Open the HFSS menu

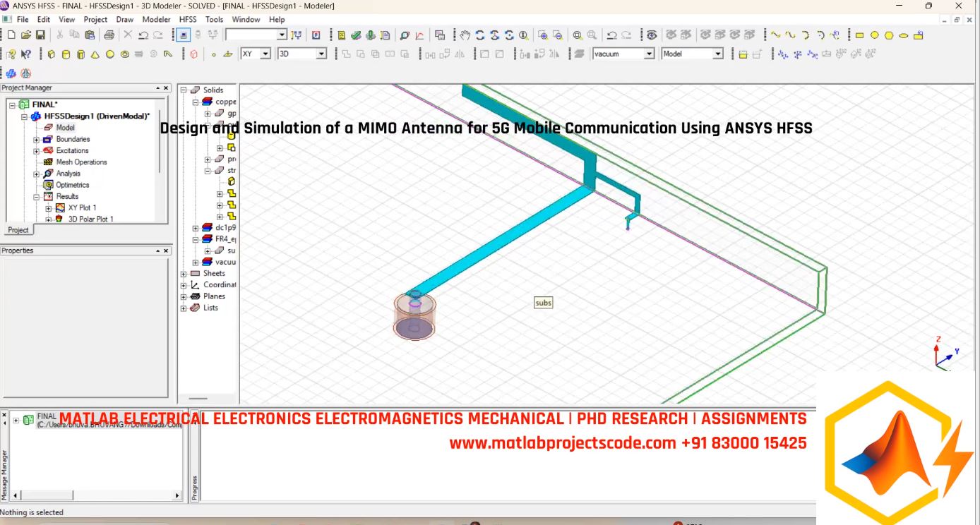[187, 20]
